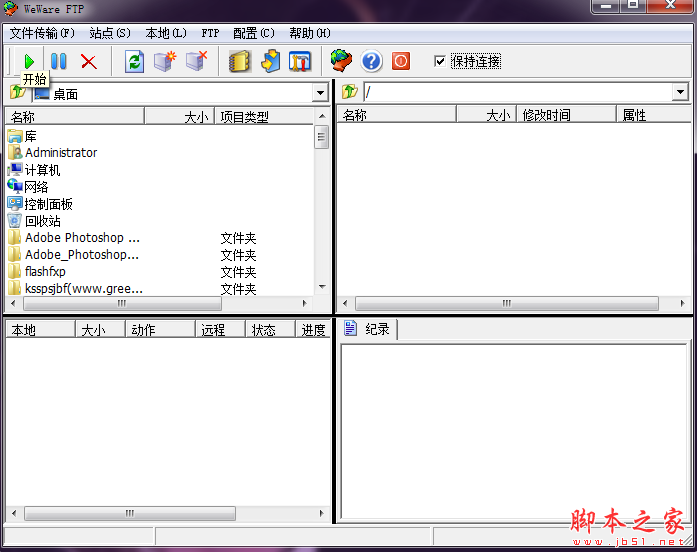Image resolution: width=697 pixels, height=553 pixels.
Task: Click queue pane horizontal scrollbar thumb
Action: (x=130, y=513)
